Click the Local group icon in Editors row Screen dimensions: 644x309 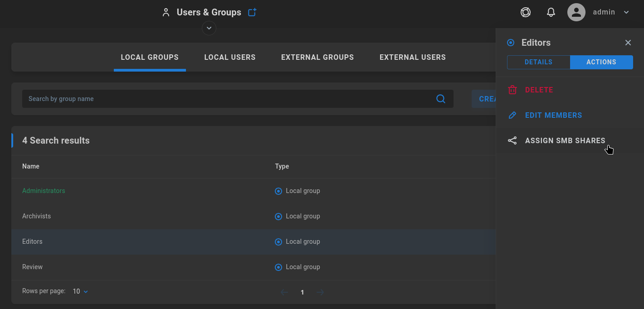tap(278, 242)
